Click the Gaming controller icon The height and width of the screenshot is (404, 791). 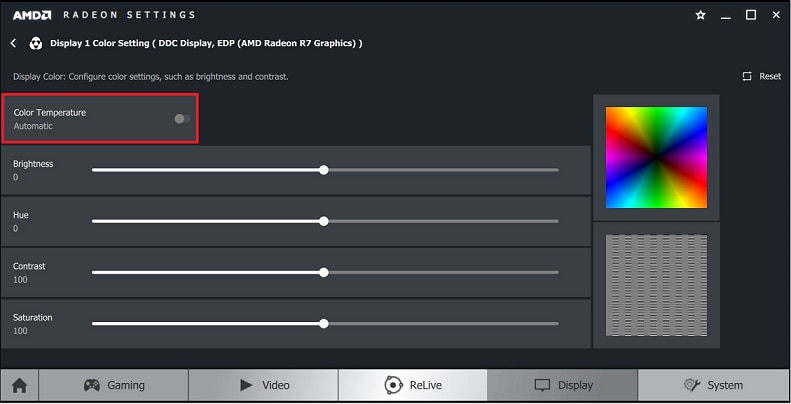pyautogui.click(x=91, y=385)
